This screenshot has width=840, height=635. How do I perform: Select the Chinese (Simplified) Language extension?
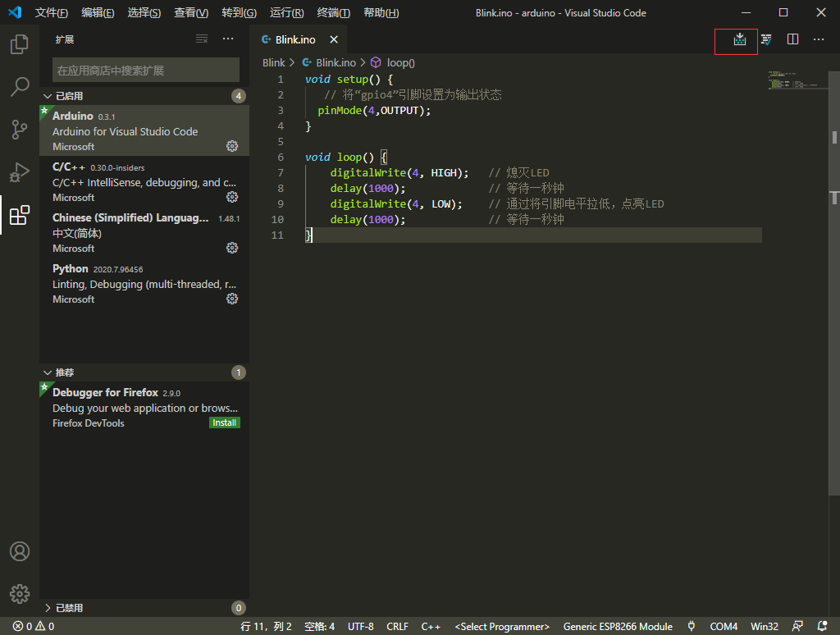pos(144,232)
